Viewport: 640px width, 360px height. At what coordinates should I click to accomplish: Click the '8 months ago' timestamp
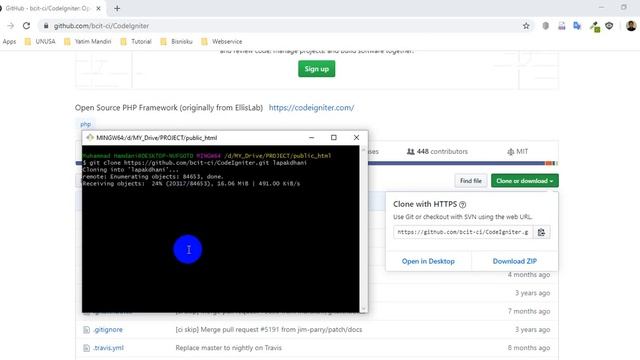[529, 348]
